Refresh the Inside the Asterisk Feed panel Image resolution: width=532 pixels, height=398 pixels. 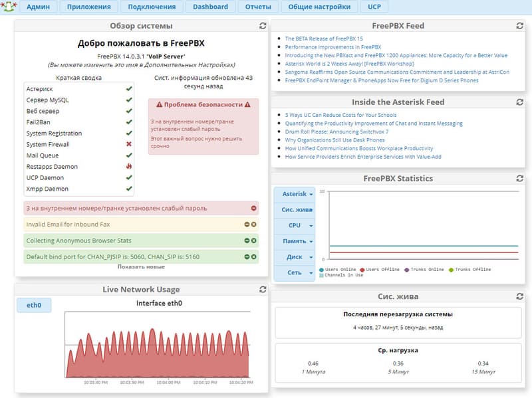coord(519,102)
